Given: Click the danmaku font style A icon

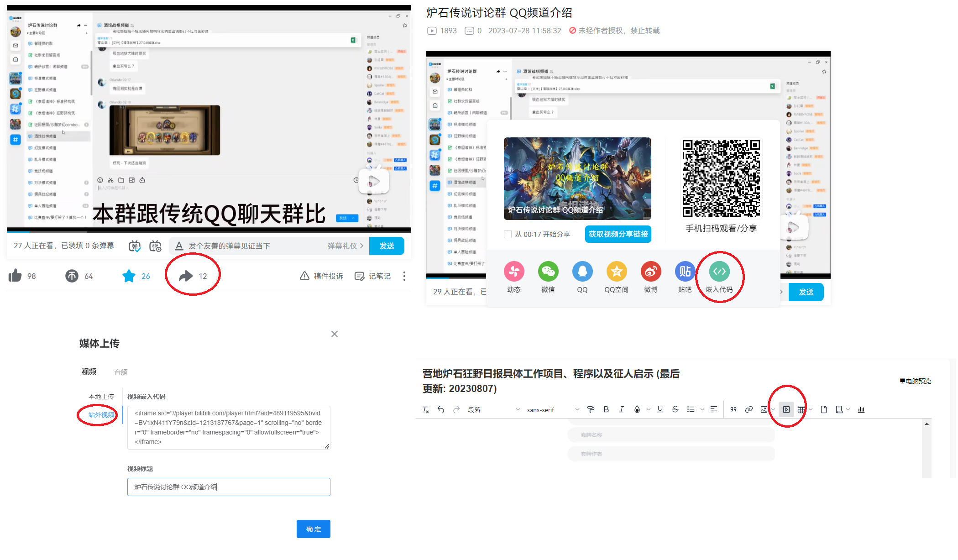Looking at the screenshot, I should (x=179, y=246).
